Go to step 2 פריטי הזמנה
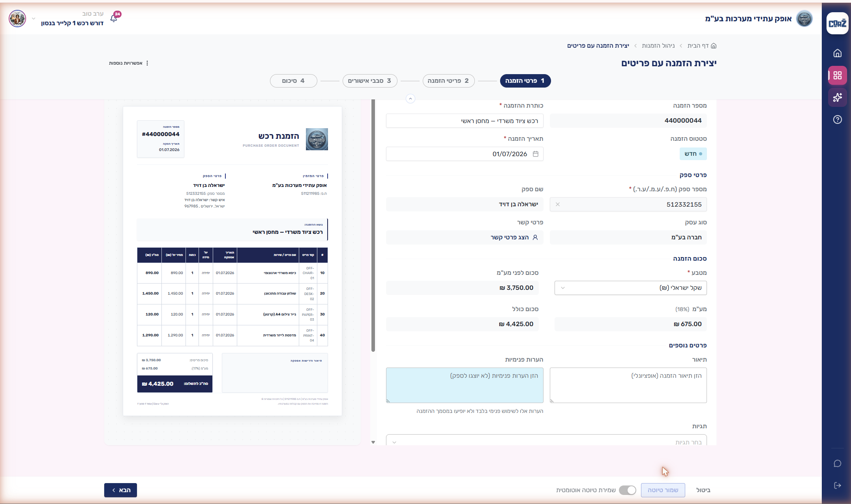The image size is (851, 504). point(448,81)
